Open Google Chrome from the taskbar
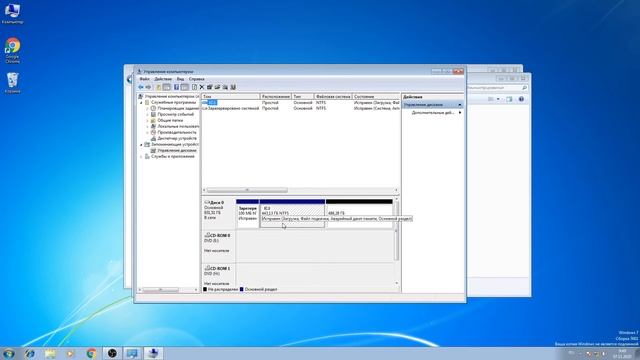Viewport: 640px width, 360px height. 91,353
